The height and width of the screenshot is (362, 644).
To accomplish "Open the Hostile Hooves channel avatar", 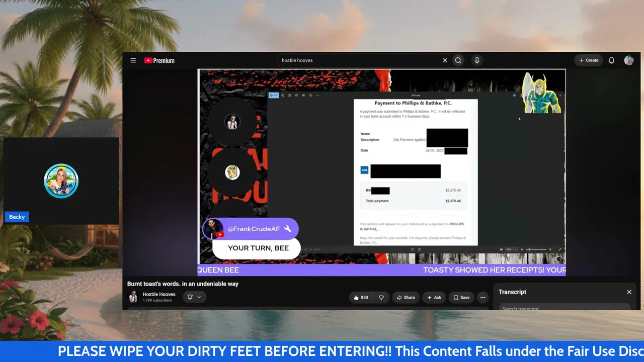I will [133, 297].
